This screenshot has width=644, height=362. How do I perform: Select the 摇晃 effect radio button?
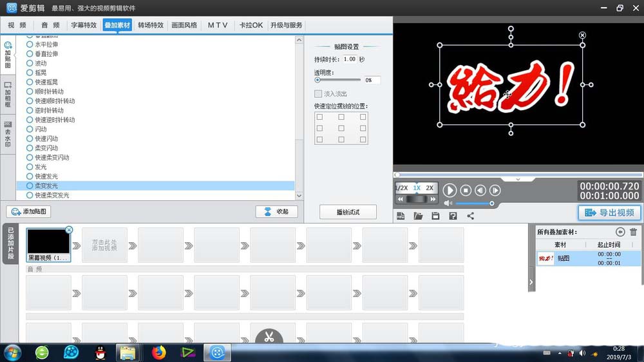point(30,73)
